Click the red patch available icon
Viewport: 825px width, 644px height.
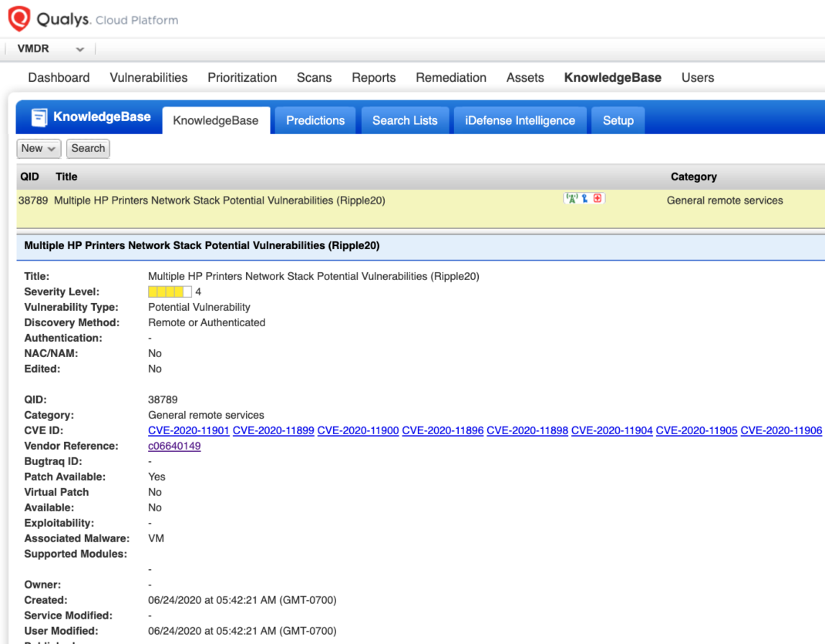pyautogui.click(x=598, y=199)
